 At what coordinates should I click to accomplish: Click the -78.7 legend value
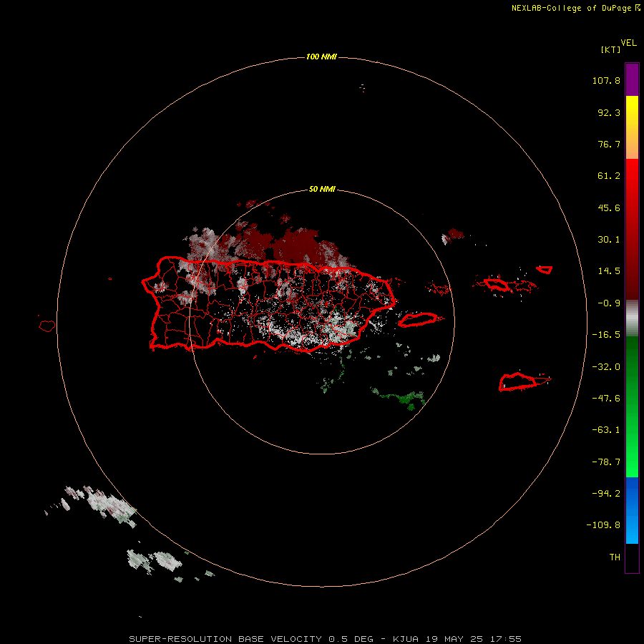pyautogui.click(x=606, y=462)
